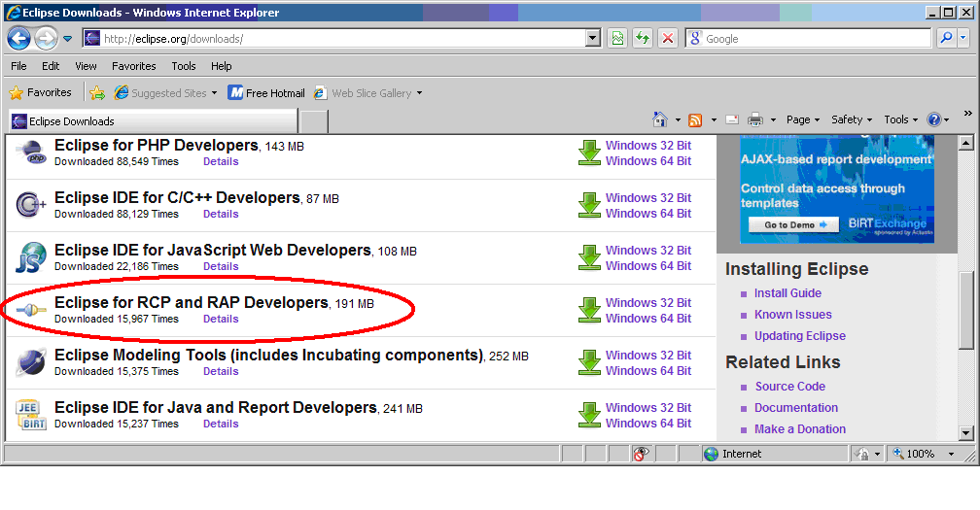Open the command bar Tools dropdown
Screen dimensions: 980x510
point(900,119)
